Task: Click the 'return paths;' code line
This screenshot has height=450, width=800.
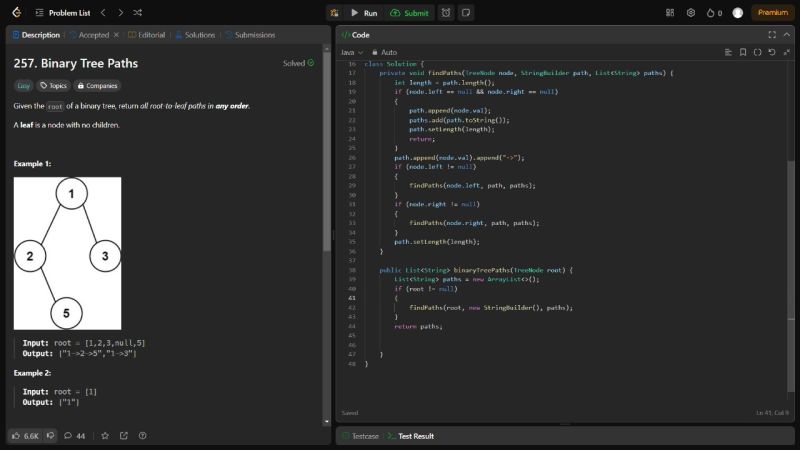Action: click(x=418, y=327)
